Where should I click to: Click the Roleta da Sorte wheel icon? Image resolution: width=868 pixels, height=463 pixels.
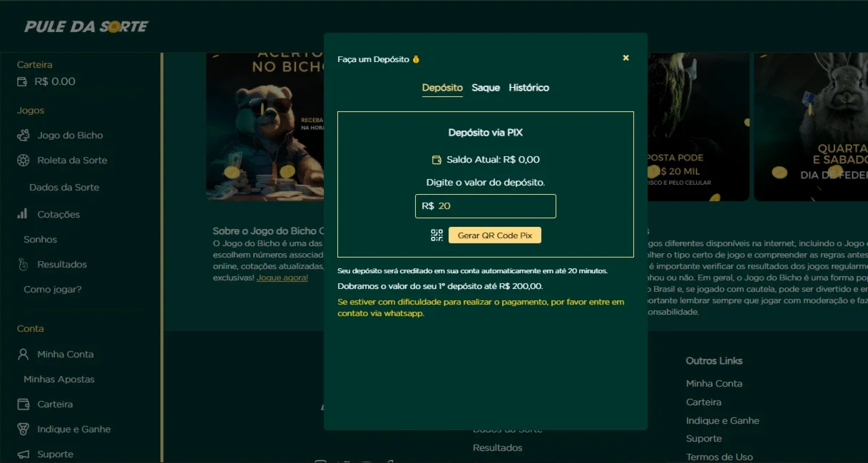point(24,160)
